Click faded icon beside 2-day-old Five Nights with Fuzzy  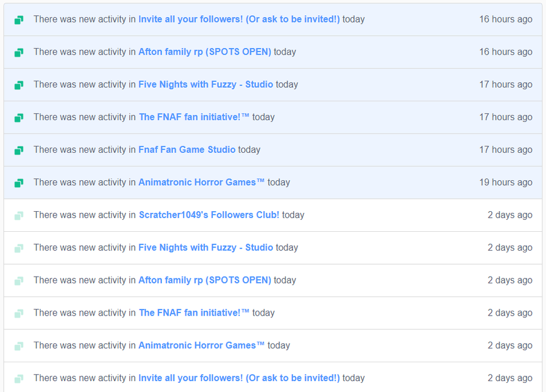coord(19,248)
